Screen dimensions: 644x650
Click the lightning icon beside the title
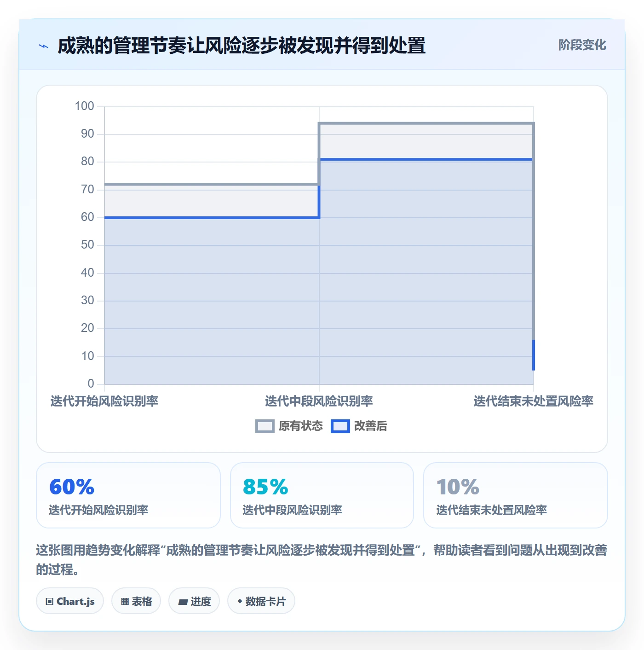(x=44, y=46)
